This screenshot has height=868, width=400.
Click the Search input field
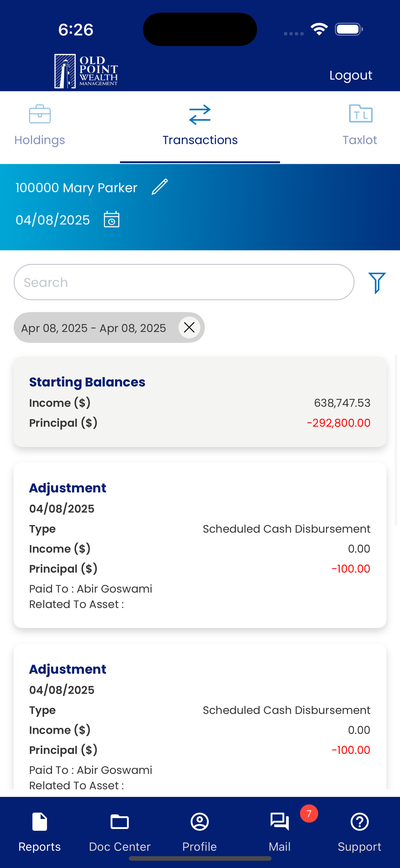pyautogui.click(x=184, y=282)
